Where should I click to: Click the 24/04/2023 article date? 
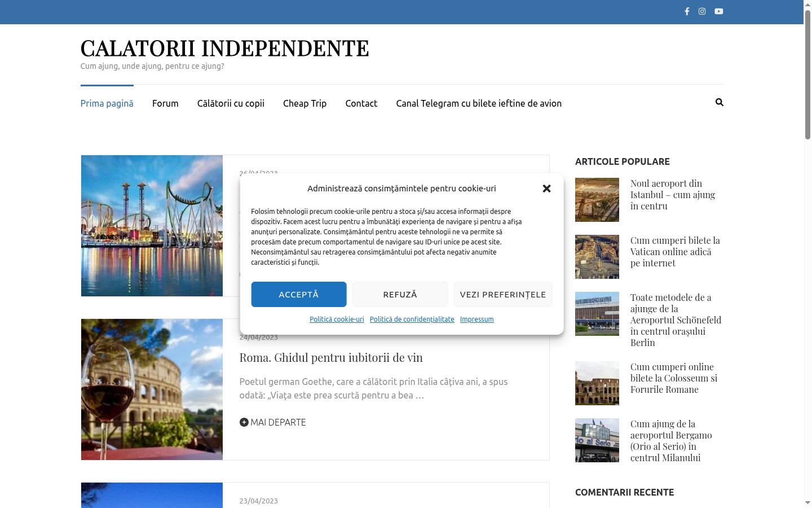click(259, 338)
